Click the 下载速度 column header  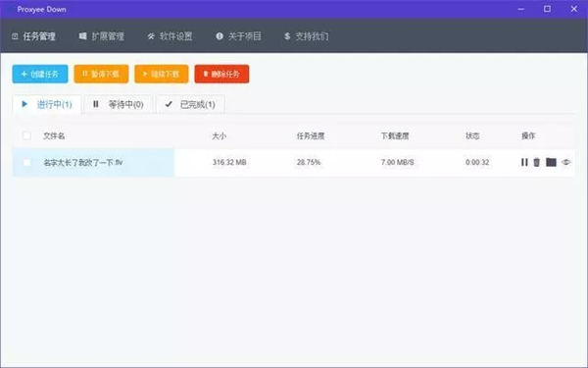[395, 136]
